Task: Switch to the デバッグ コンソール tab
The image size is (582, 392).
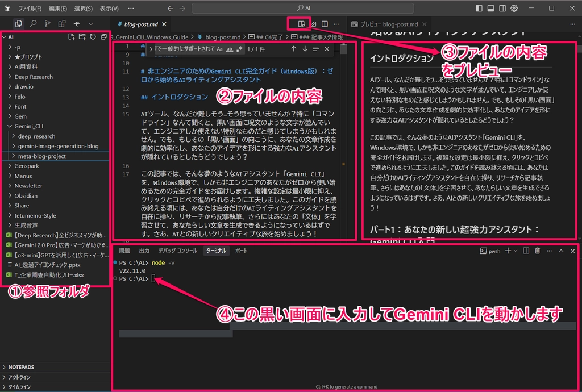Action: (178, 251)
